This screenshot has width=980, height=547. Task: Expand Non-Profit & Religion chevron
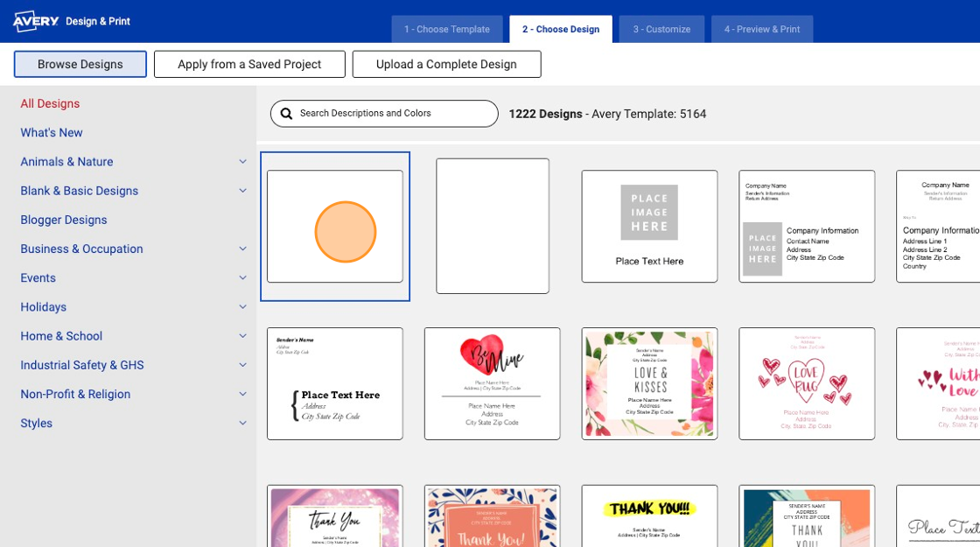point(242,394)
